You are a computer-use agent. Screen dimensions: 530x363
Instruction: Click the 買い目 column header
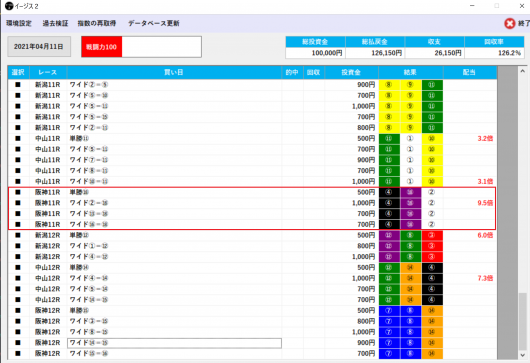pyautogui.click(x=174, y=72)
